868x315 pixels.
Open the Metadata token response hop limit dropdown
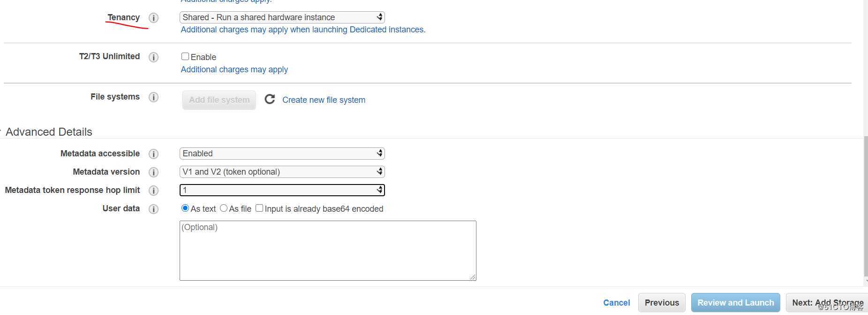tap(282, 190)
